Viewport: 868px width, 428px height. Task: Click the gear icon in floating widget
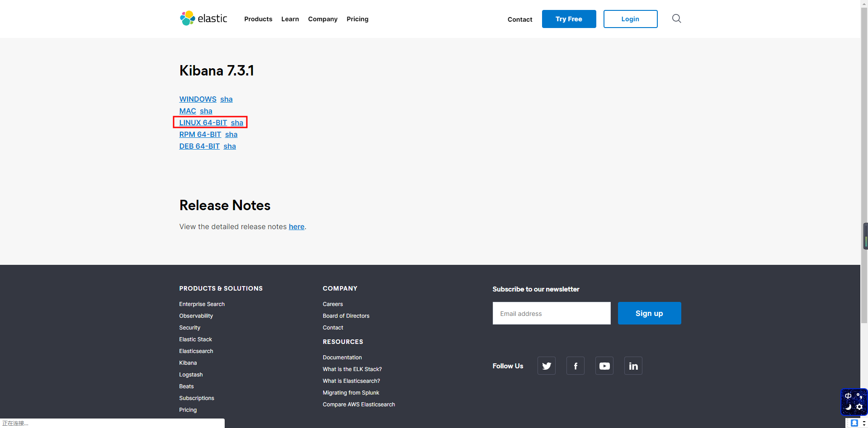click(x=859, y=407)
